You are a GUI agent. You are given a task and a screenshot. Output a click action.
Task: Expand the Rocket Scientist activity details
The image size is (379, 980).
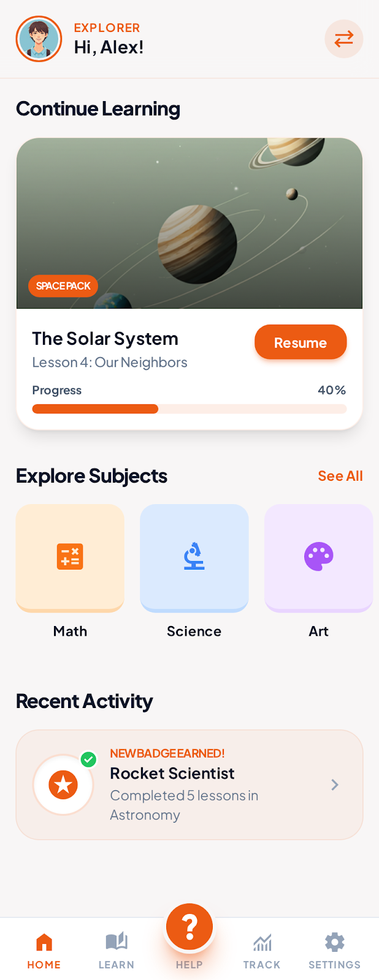(334, 785)
